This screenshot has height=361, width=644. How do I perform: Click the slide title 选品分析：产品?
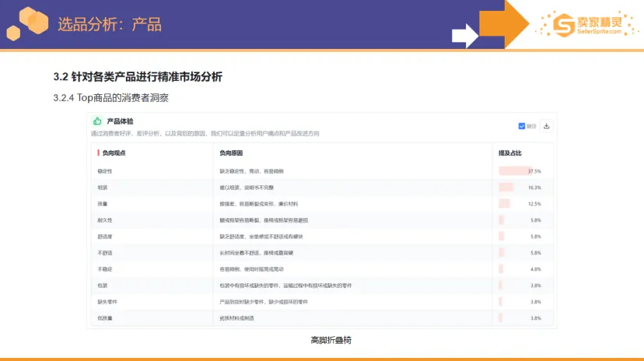[x=110, y=25]
